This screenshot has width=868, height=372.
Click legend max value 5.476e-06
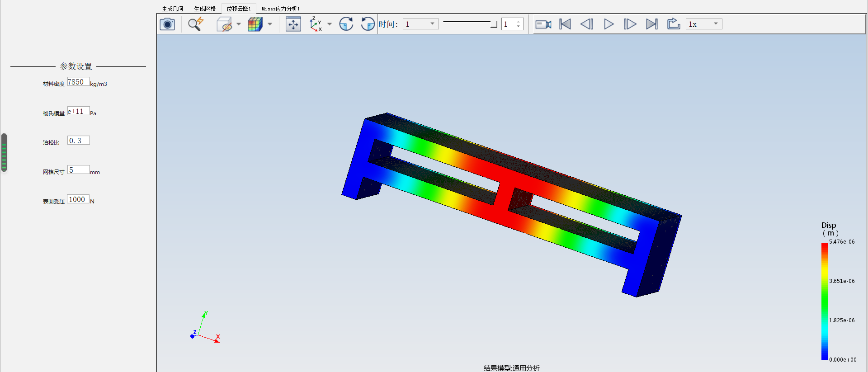842,242
